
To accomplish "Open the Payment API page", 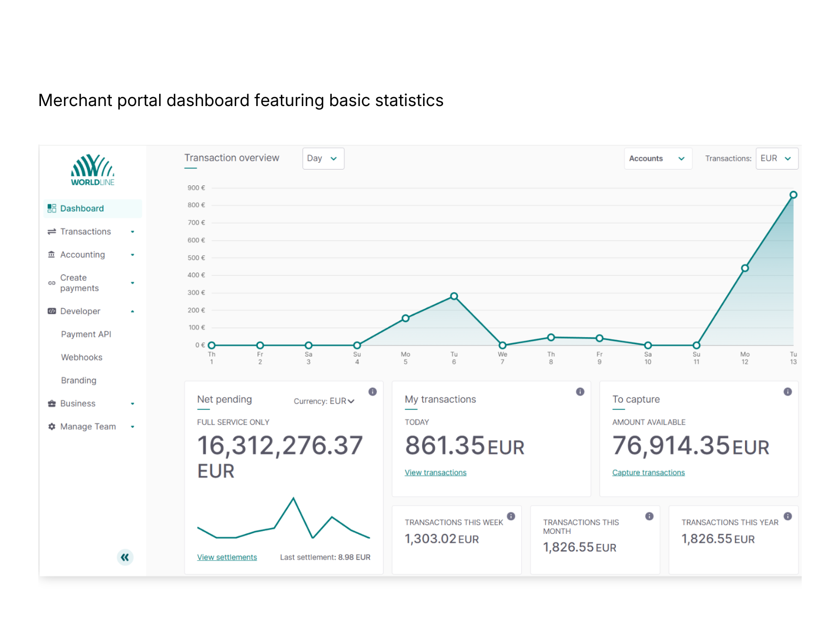I will click(x=86, y=334).
